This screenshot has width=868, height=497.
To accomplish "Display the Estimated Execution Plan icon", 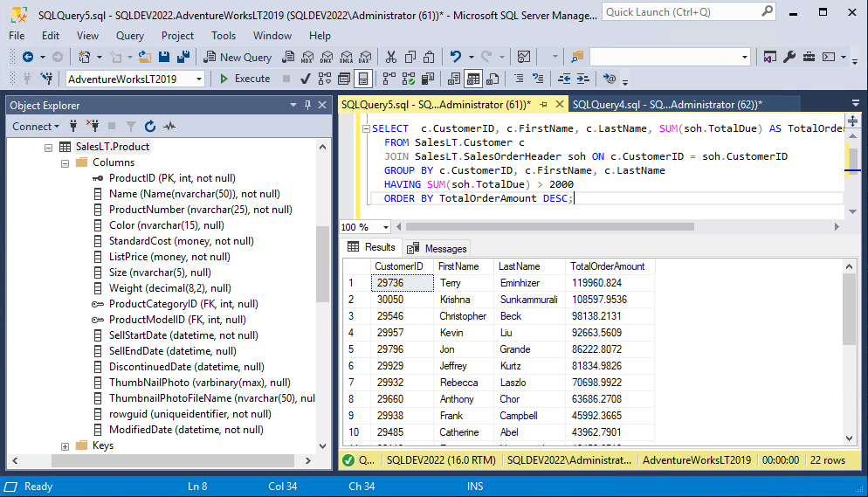I will (325, 79).
